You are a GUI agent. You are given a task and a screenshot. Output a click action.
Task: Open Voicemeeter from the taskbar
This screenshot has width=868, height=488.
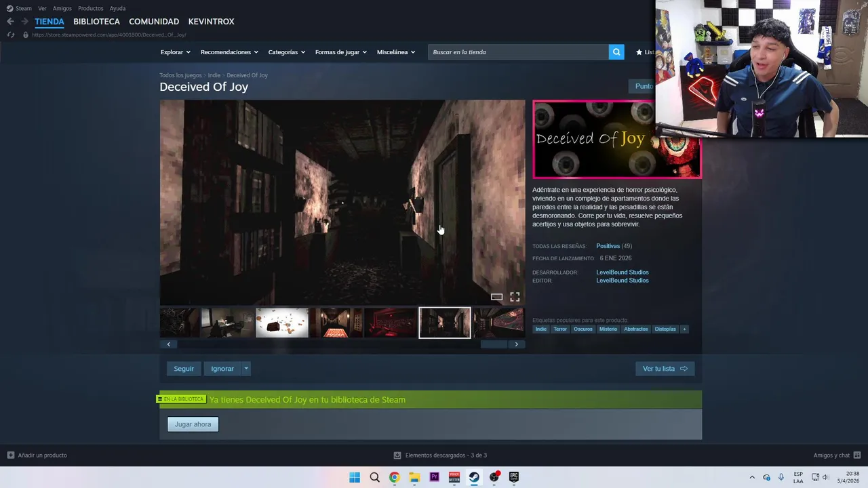pyautogui.click(x=454, y=477)
